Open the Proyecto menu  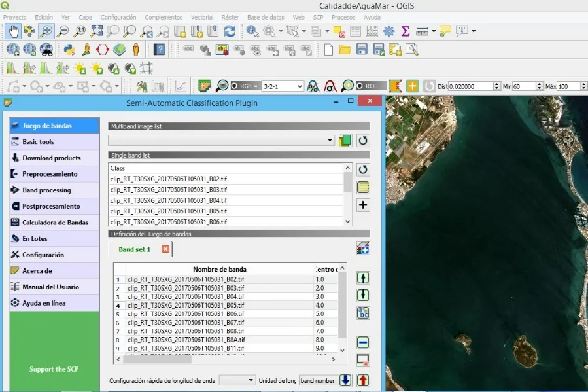coord(15,17)
